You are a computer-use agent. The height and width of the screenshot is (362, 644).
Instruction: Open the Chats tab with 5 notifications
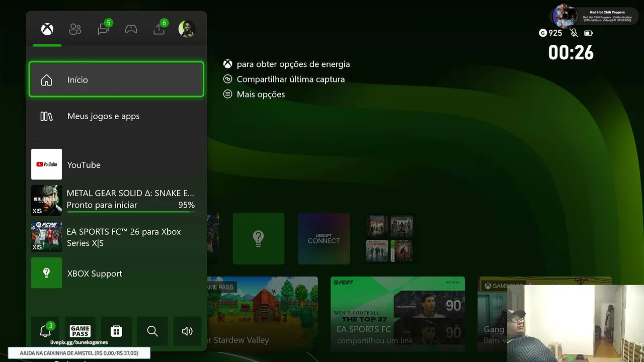tap(104, 29)
